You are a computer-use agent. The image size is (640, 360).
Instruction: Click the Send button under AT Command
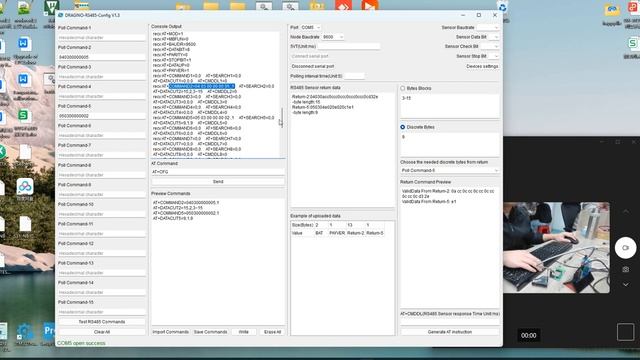tap(218, 182)
